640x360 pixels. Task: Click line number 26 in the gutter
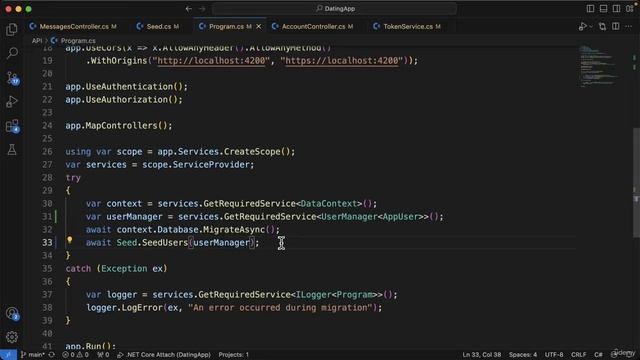47,151
